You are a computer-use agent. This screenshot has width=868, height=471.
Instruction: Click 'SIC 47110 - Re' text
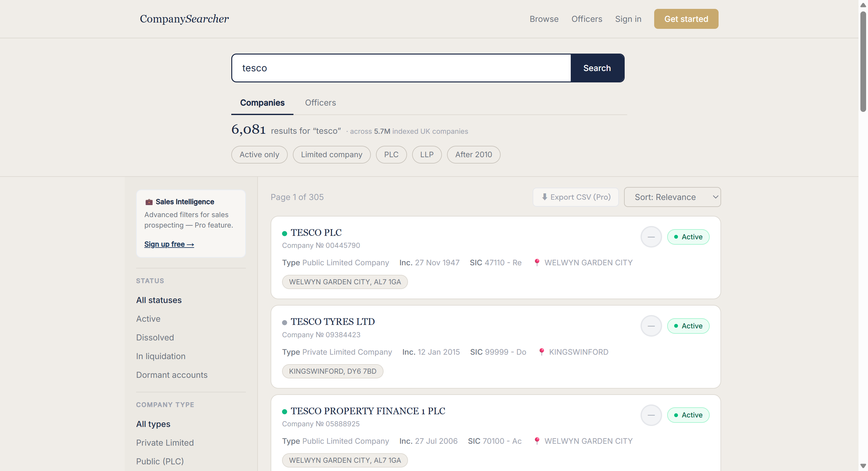pos(495,263)
